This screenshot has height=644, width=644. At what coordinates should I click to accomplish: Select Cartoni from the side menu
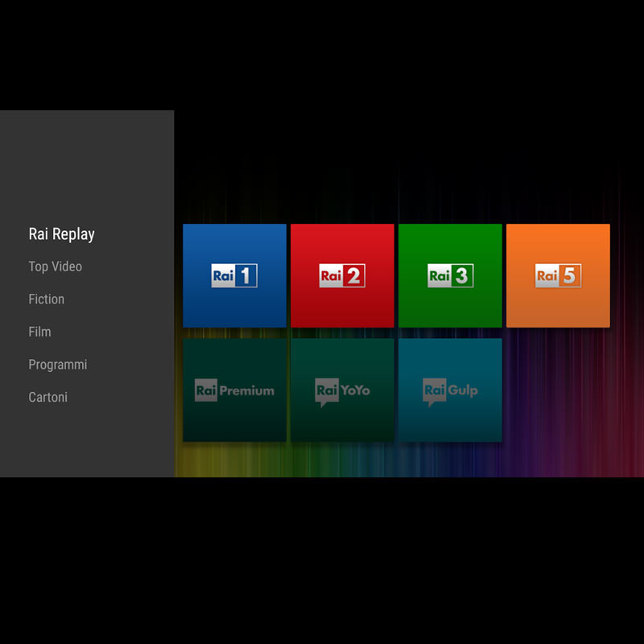pos(48,398)
